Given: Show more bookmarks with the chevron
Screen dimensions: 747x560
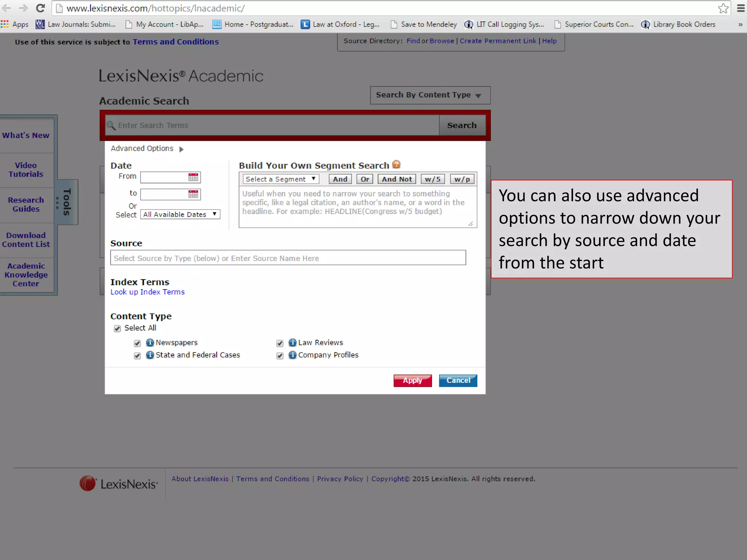Looking at the screenshot, I should pyautogui.click(x=740, y=25).
